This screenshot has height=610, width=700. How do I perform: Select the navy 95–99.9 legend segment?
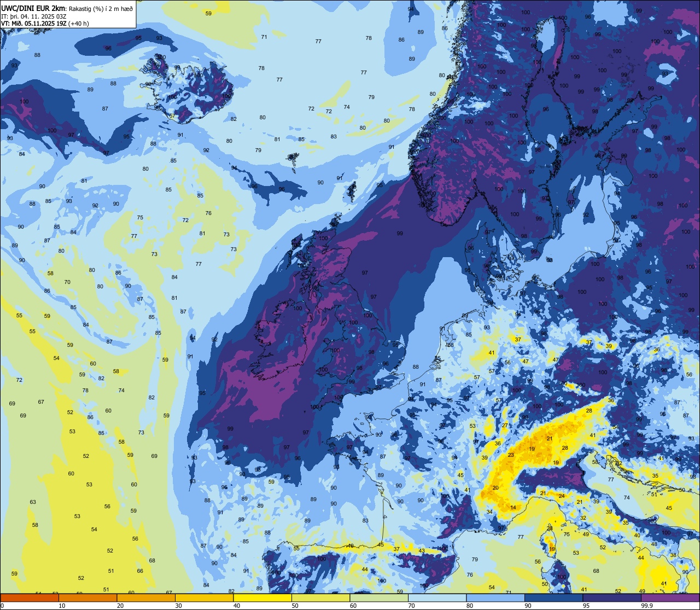(612, 598)
